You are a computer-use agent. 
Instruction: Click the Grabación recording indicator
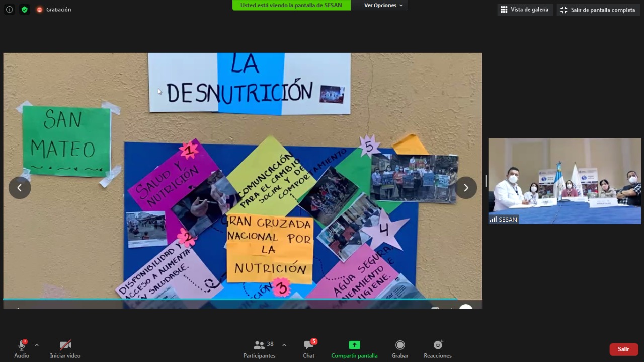pos(54,10)
